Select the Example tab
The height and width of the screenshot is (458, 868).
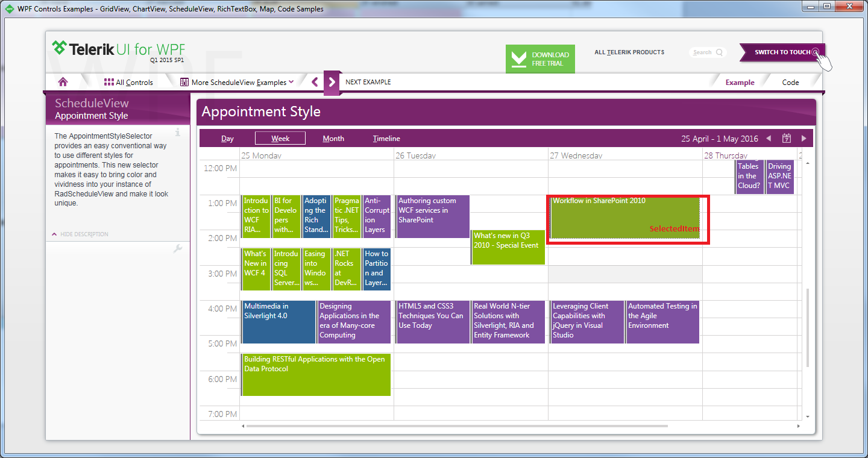(x=740, y=83)
